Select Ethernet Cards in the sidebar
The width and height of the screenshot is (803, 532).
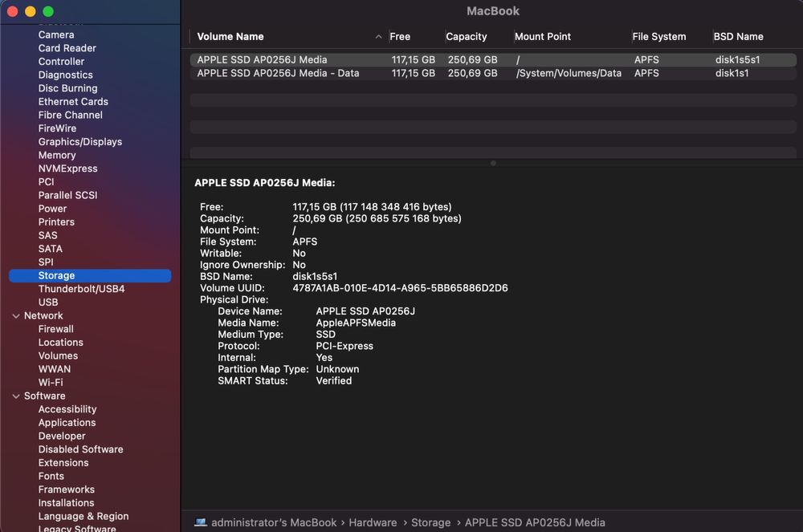click(73, 101)
